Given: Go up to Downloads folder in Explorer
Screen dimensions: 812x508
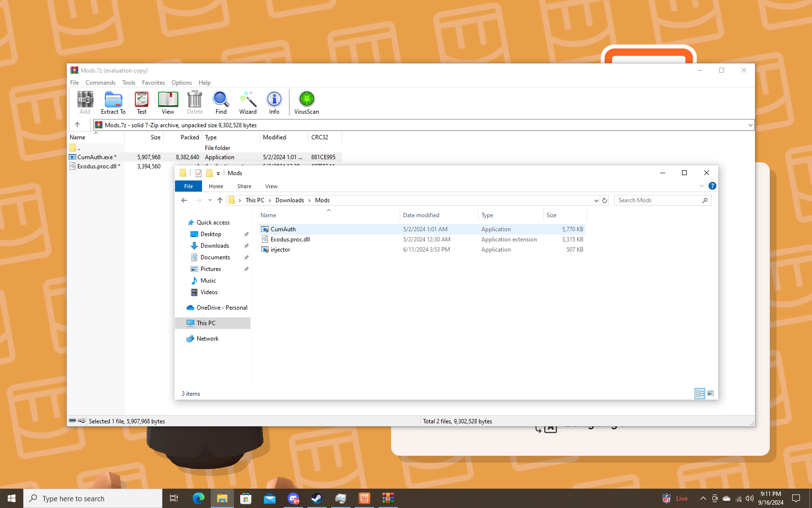Looking at the screenshot, I should (220, 200).
